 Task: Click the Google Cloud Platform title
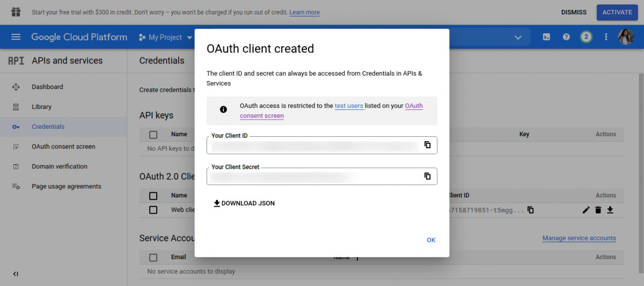[79, 37]
